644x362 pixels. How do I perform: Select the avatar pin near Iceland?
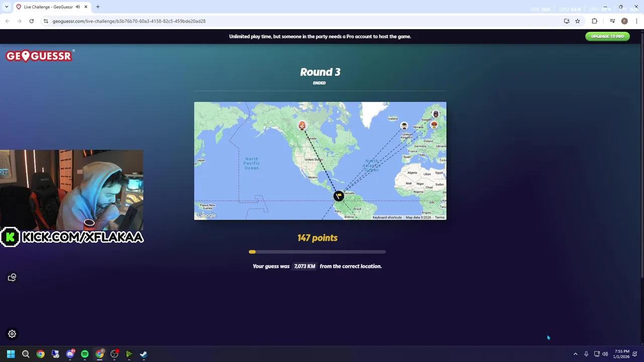404,126
